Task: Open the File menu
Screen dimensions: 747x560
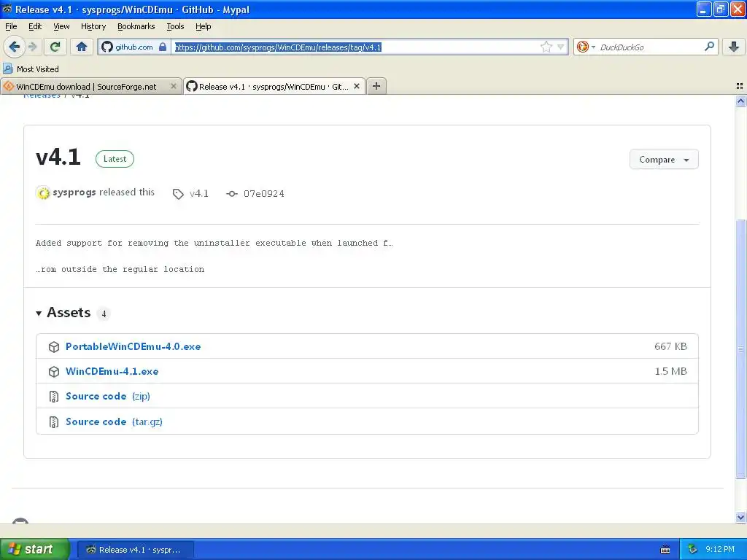Action: pos(11,26)
